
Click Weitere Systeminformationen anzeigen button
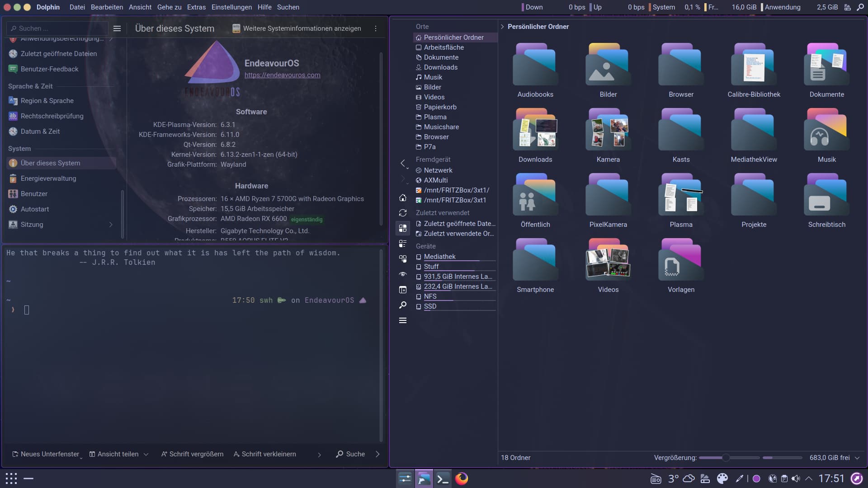pyautogui.click(x=297, y=28)
